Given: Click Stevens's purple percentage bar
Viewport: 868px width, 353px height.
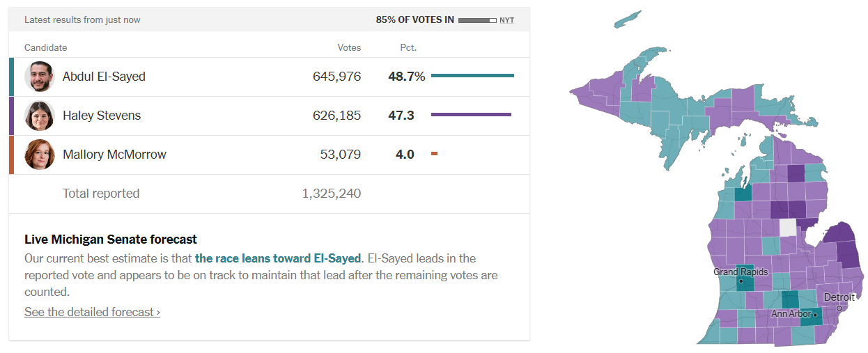Looking at the screenshot, I should (471, 114).
